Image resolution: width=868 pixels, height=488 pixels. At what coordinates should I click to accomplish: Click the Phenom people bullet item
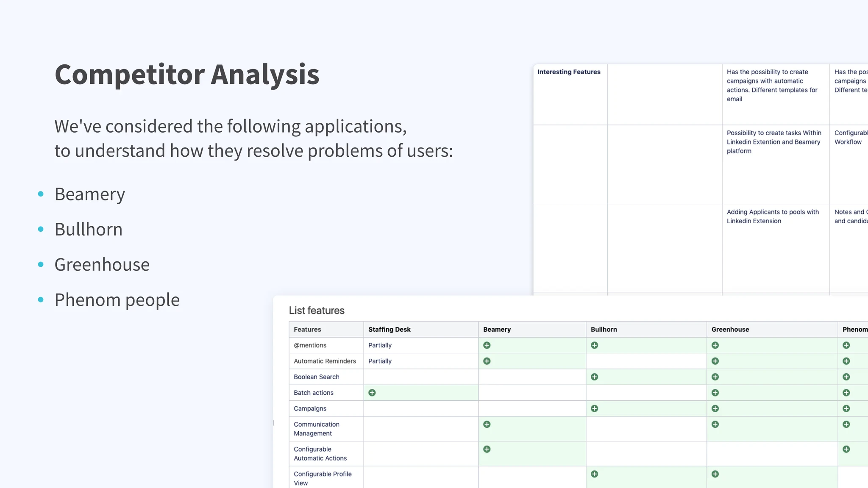coord(117,300)
